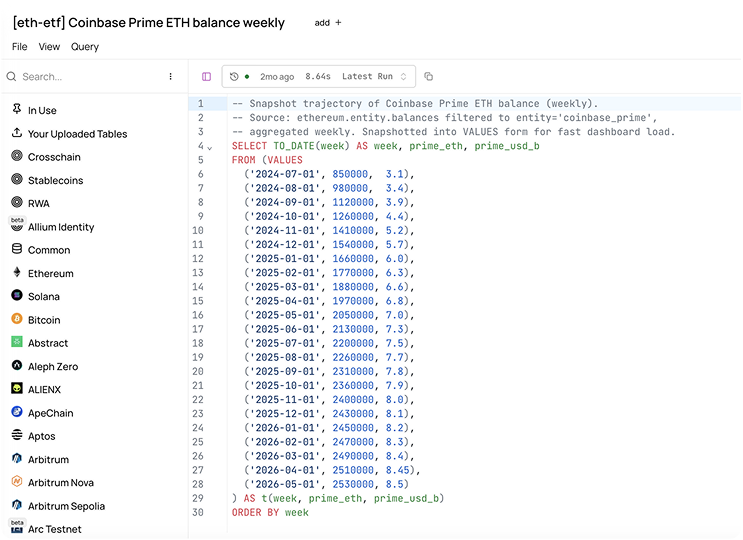
Task: Click the '2024-07-01' date value
Action: [x=285, y=174]
